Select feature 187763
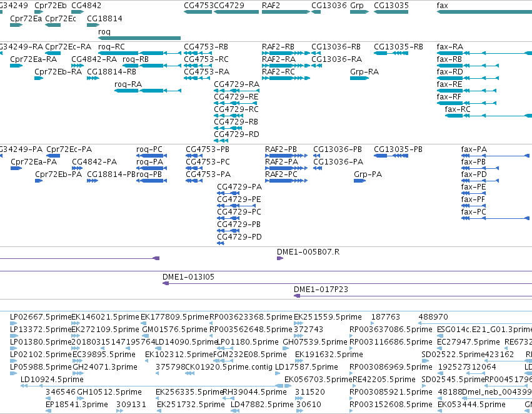This screenshot has width=532, height=414. (x=372, y=323)
